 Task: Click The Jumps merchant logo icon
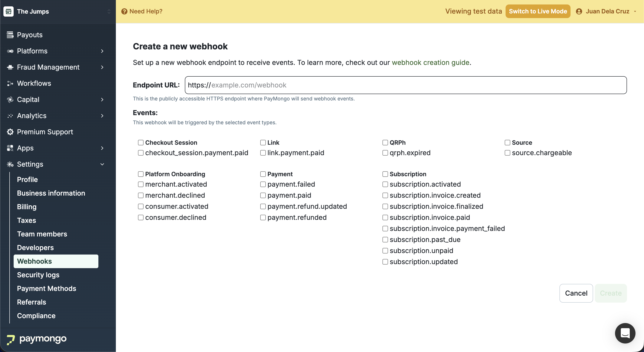[9, 11]
